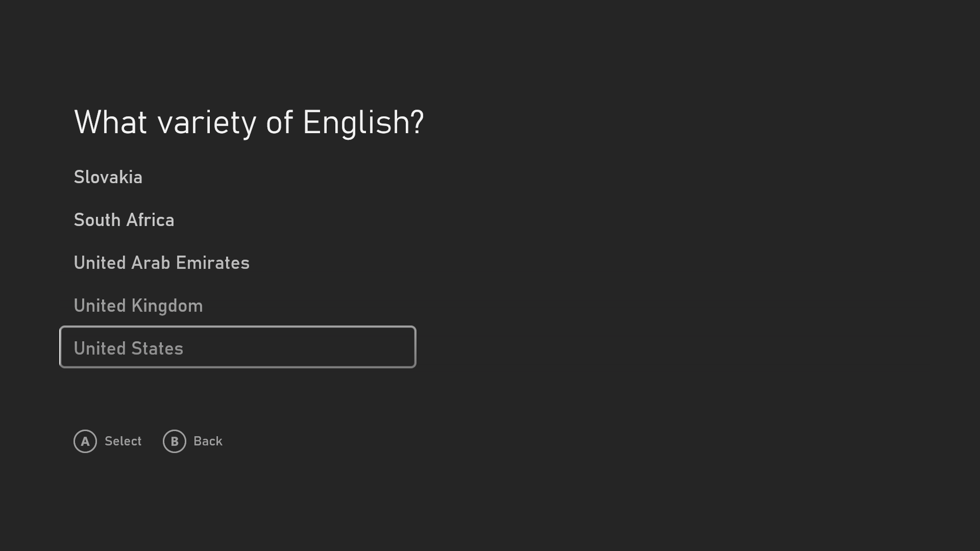Click the circled A button icon
The height and width of the screenshot is (551, 980).
(85, 441)
